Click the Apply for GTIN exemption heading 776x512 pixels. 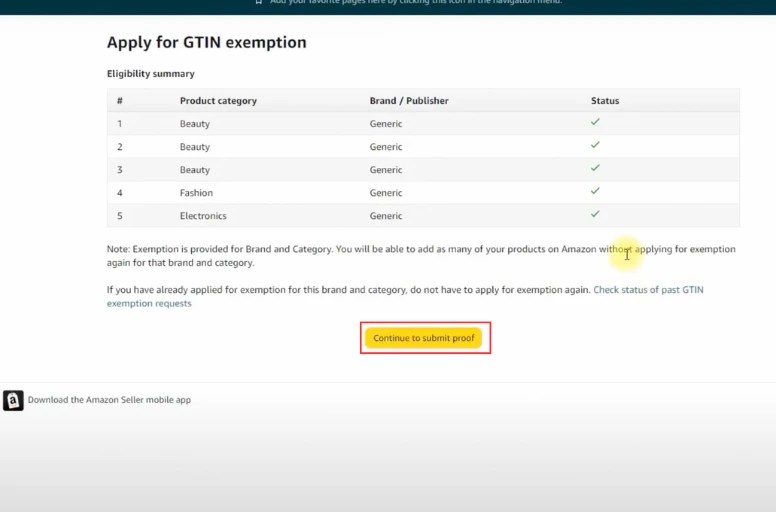206,42
